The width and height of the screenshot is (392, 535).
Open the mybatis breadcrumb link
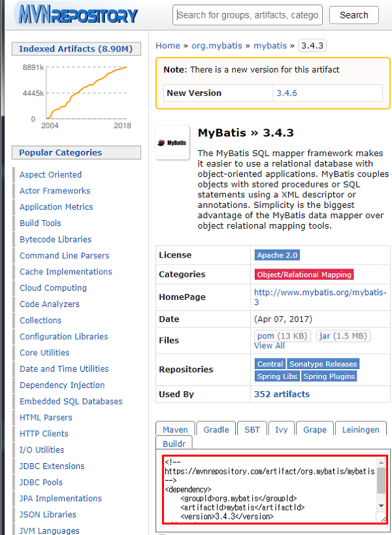[x=270, y=45]
